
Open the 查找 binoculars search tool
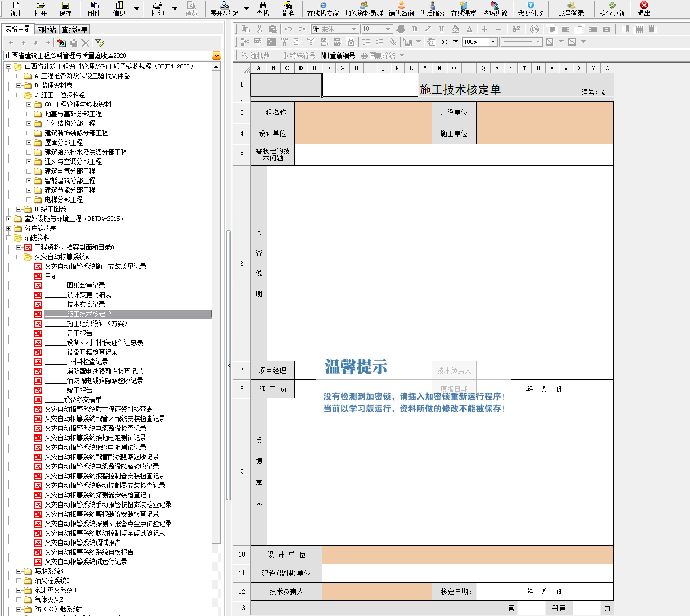pyautogui.click(x=263, y=8)
